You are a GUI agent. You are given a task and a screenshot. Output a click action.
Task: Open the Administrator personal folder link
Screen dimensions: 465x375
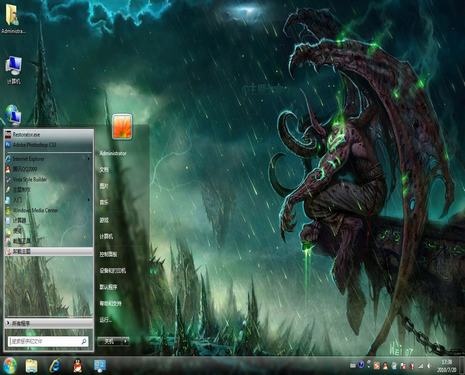pyautogui.click(x=113, y=154)
